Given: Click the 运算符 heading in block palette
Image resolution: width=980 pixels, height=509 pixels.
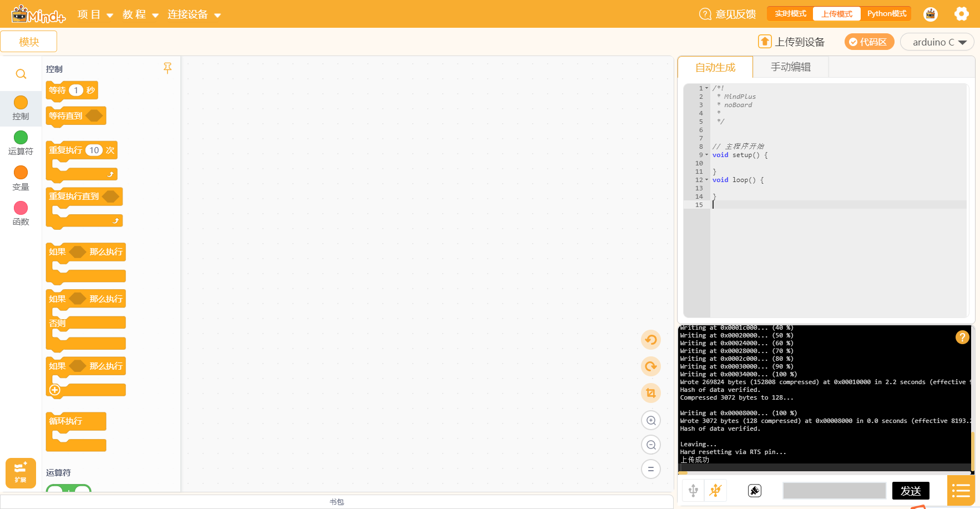Looking at the screenshot, I should pyautogui.click(x=58, y=472).
